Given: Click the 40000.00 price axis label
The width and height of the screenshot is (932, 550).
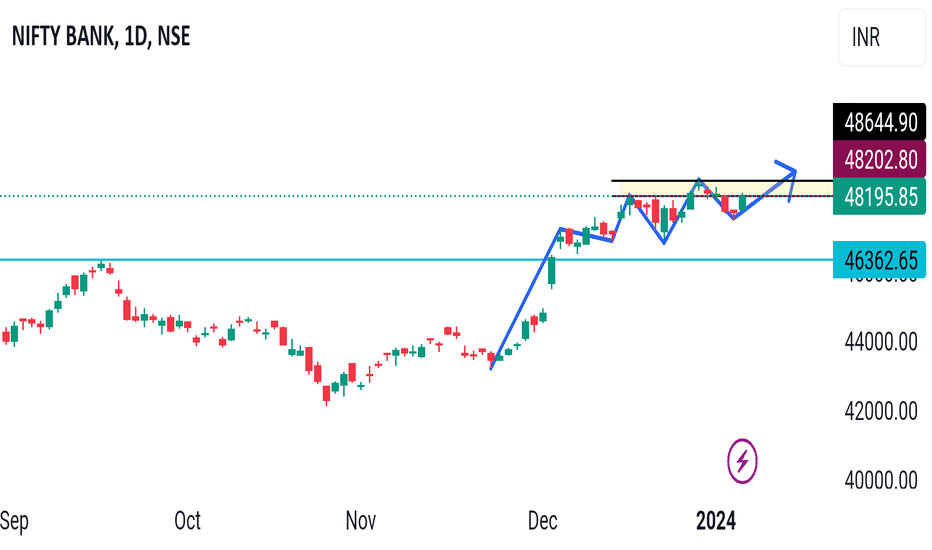Looking at the screenshot, I should (881, 480).
